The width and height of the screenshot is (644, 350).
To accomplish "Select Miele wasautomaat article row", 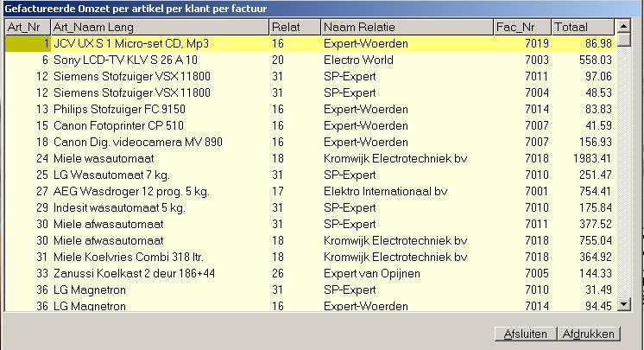I will (x=310, y=159).
